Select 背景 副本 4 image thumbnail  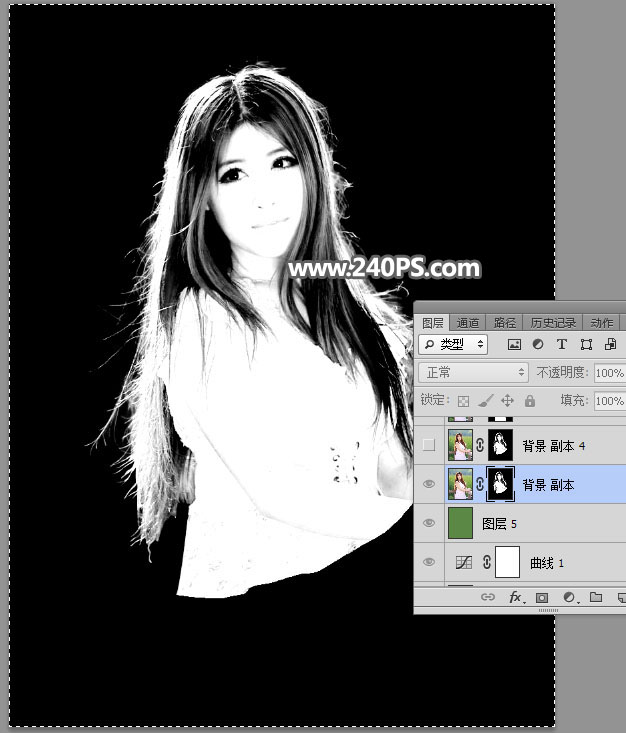coord(461,445)
